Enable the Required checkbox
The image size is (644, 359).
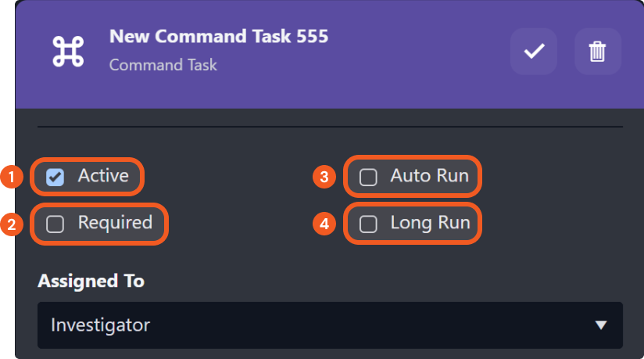(x=55, y=224)
